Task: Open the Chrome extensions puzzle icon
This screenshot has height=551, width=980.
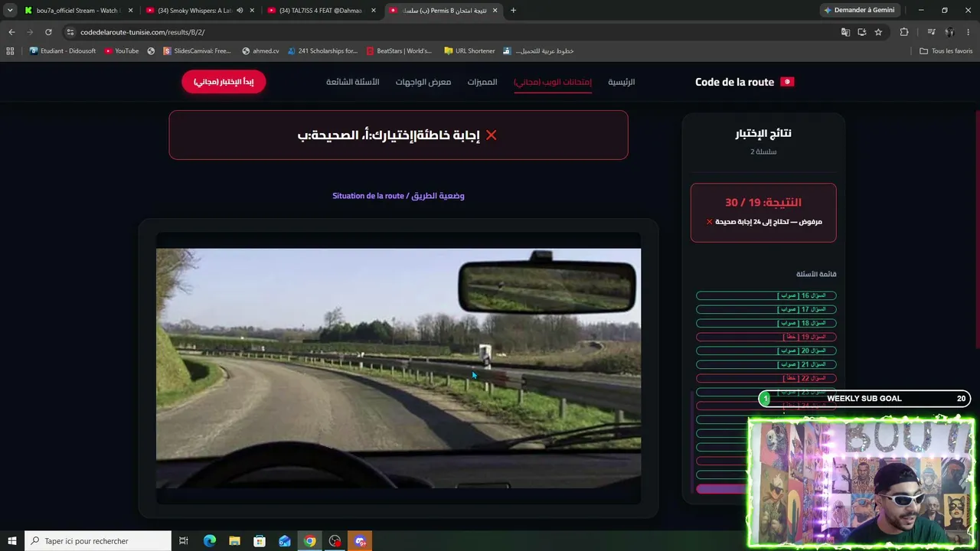Action: coord(904,32)
